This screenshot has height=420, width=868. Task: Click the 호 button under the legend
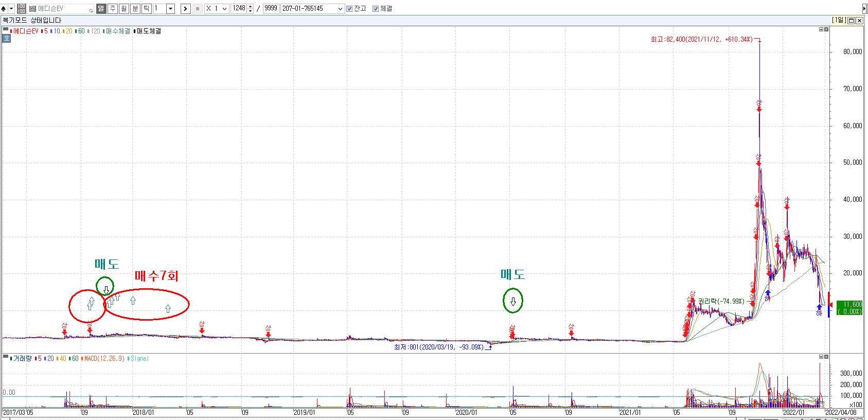click(x=7, y=38)
